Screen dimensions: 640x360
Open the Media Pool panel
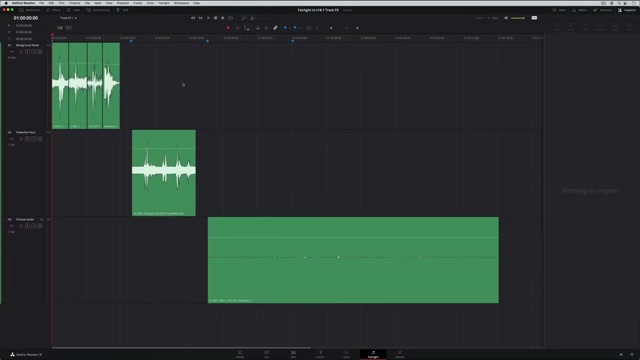30,10
